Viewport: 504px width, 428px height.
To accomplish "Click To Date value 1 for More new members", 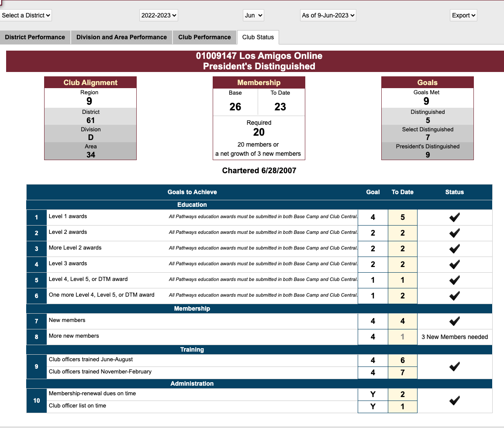I will pos(402,337).
